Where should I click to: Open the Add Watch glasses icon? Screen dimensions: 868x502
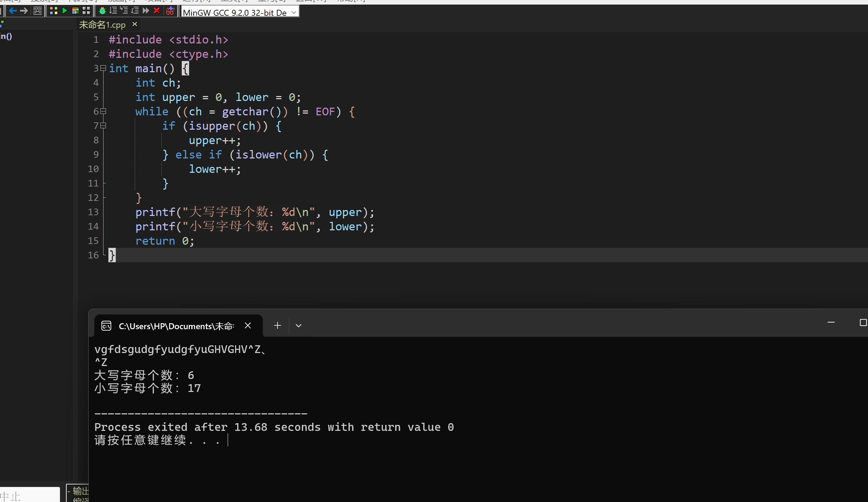tap(170, 11)
